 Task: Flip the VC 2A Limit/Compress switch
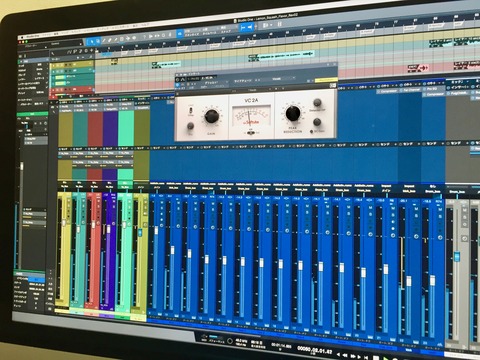tap(191, 110)
